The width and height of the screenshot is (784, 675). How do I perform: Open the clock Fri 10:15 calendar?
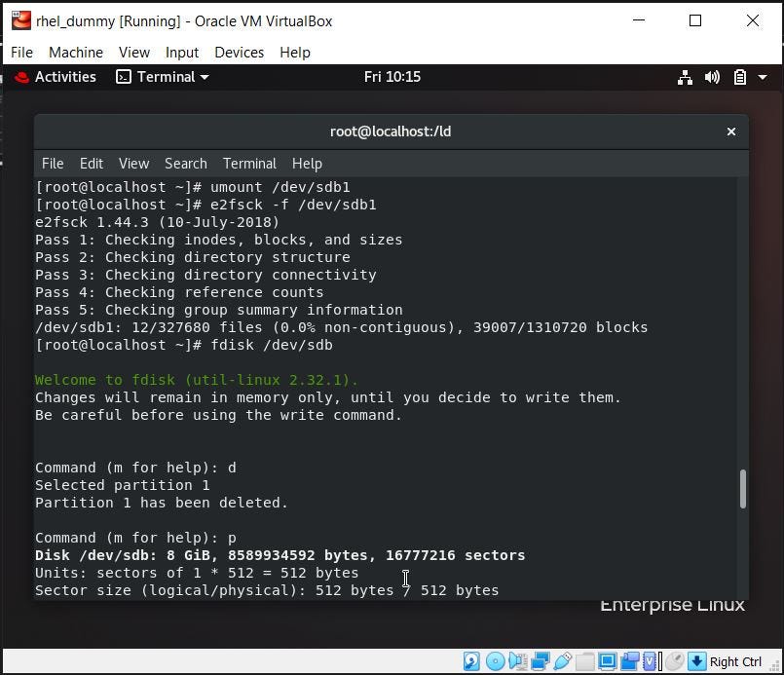point(392,77)
